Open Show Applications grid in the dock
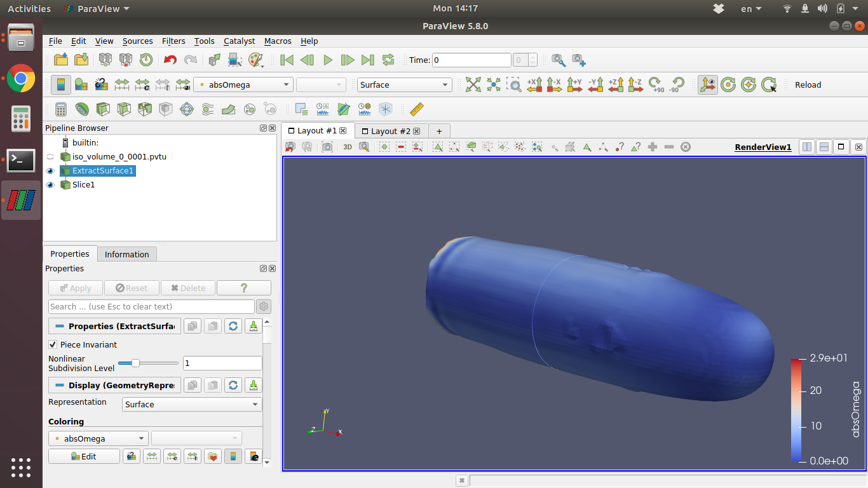868x488 pixels. [21, 467]
